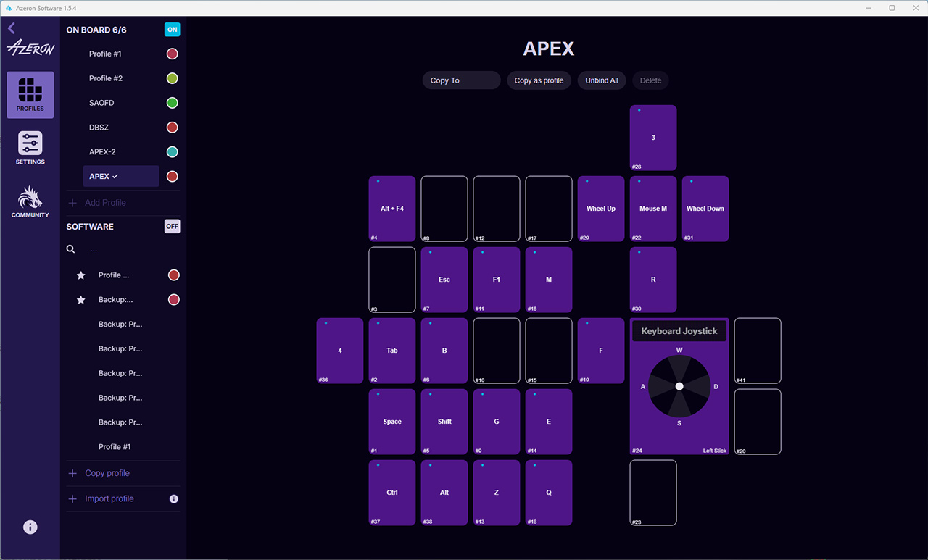
Task: Select the Shift key button #5
Action: click(x=444, y=422)
